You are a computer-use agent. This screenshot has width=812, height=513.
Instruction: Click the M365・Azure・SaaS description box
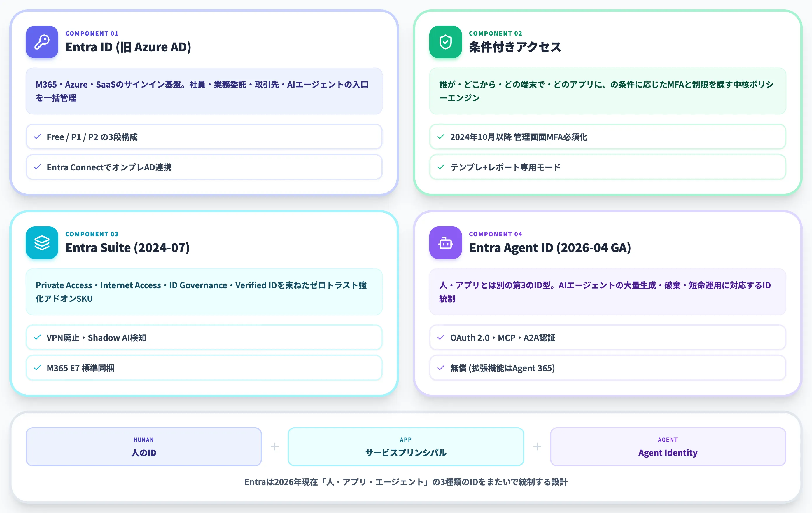(204, 91)
